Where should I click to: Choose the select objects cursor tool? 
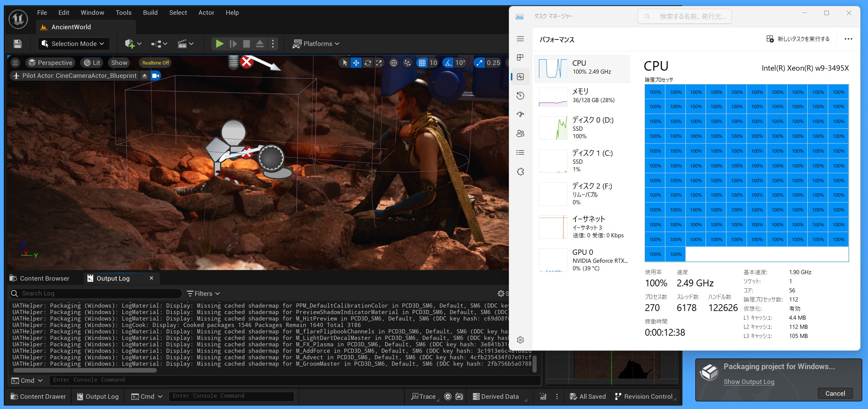tap(345, 63)
